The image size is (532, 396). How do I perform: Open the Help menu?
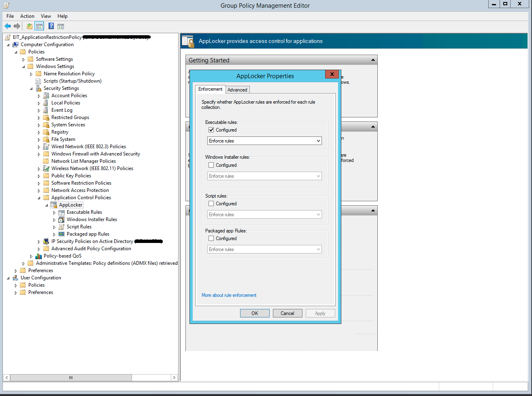coord(62,16)
